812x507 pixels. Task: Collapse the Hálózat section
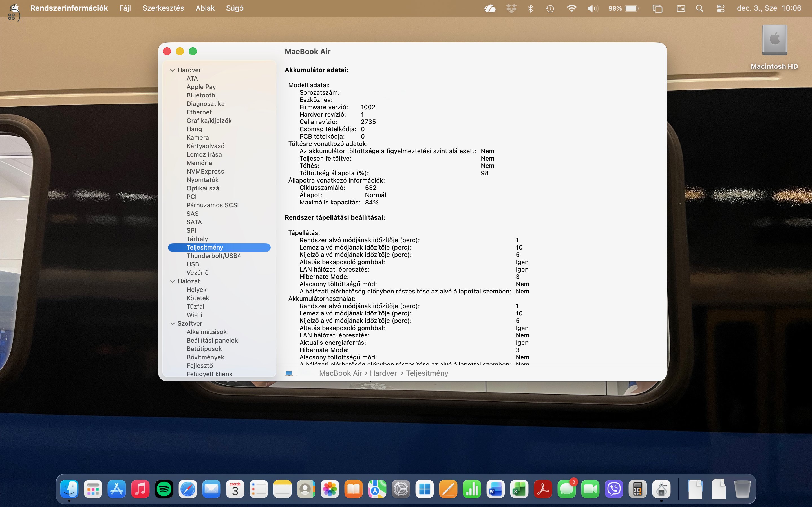point(173,281)
